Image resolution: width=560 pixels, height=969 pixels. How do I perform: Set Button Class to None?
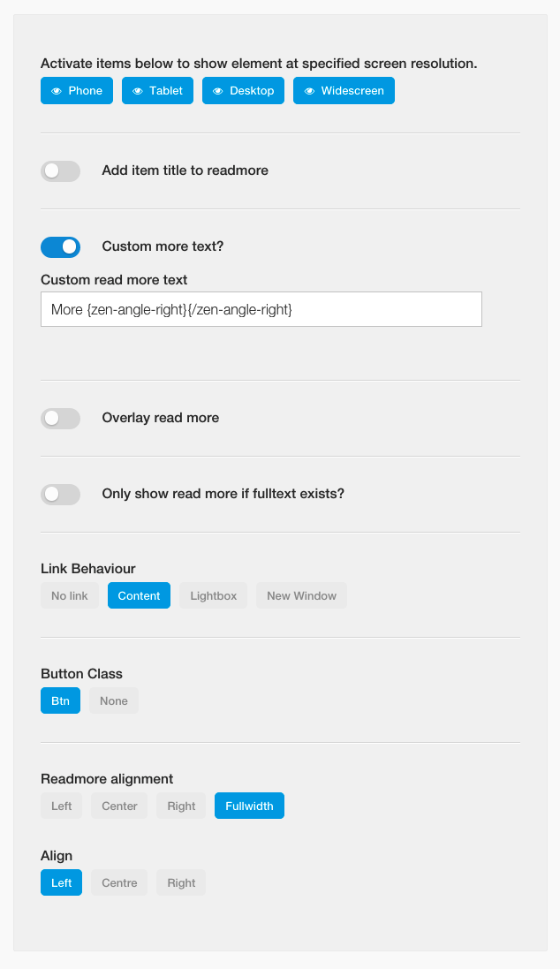click(x=114, y=700)
